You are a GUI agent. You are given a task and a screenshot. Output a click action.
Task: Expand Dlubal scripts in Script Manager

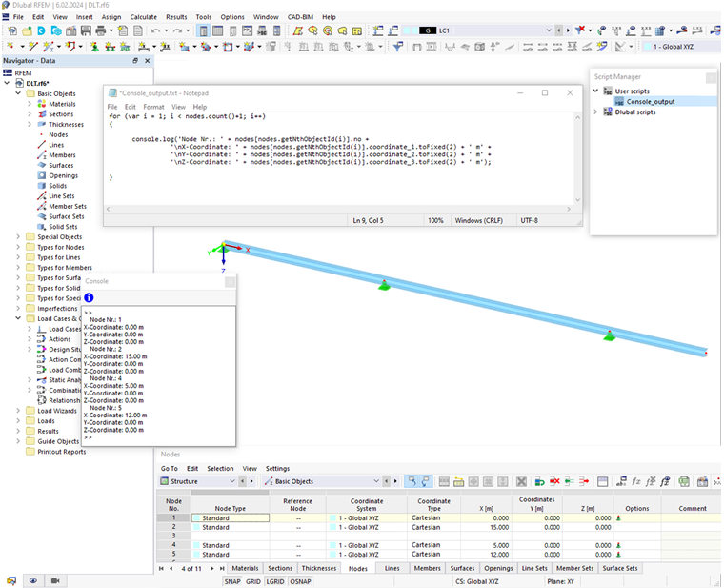595,112
